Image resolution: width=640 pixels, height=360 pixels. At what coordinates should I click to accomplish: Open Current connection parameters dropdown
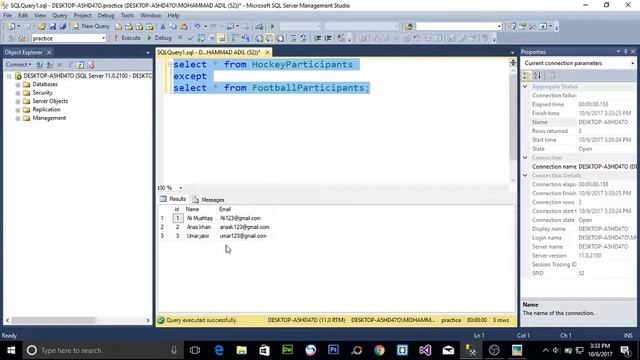tap(632, 63)
